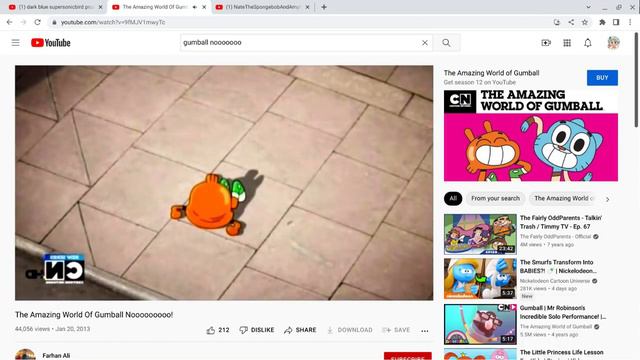Open the browser extensions puzzle icon
This screenshot has height=360, width=640.
[602, 22]
